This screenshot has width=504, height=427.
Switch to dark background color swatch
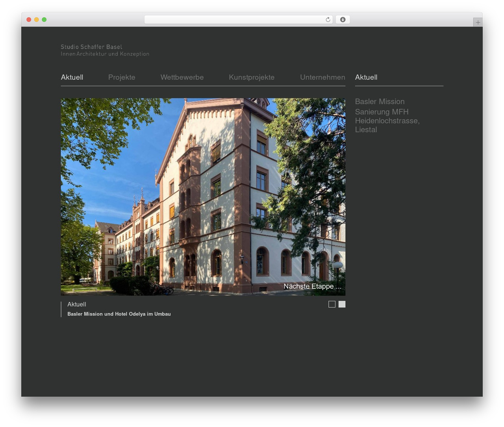332,304
